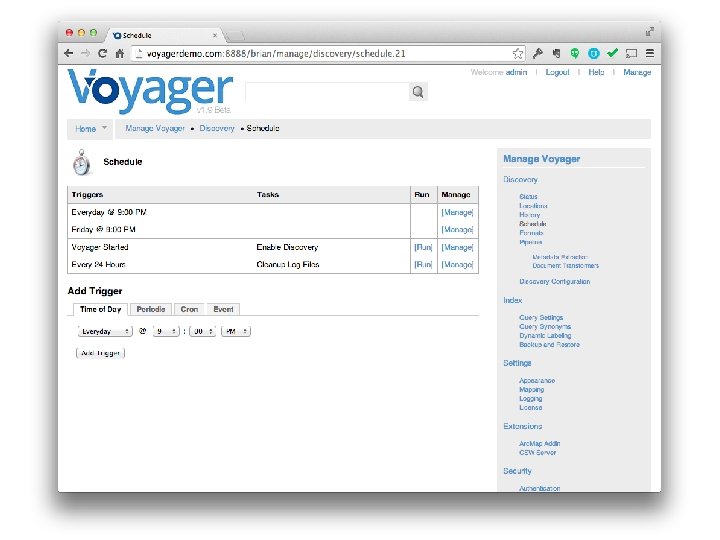Click the Voyager logo

(x=150, y=91)
